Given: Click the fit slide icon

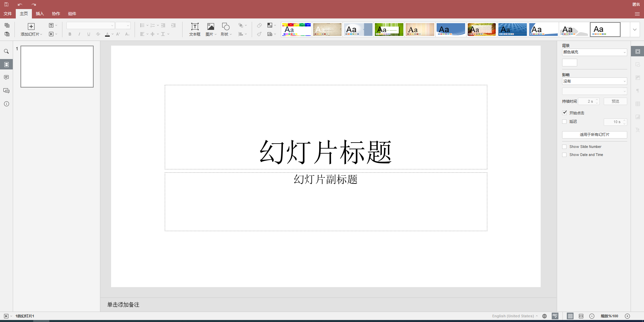Looking at the screenshot, I should coord(570,316).
